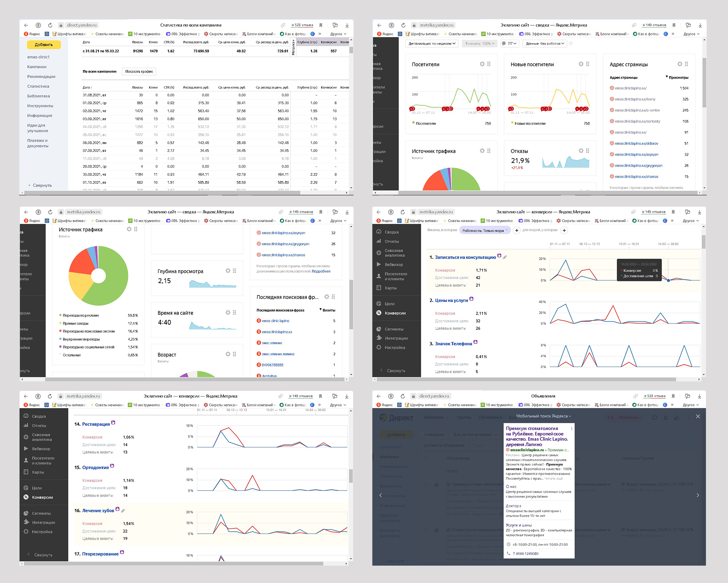
Task: Open Настройка in sidebar beside goal Ортодонтия
Action: coord(42,532)
